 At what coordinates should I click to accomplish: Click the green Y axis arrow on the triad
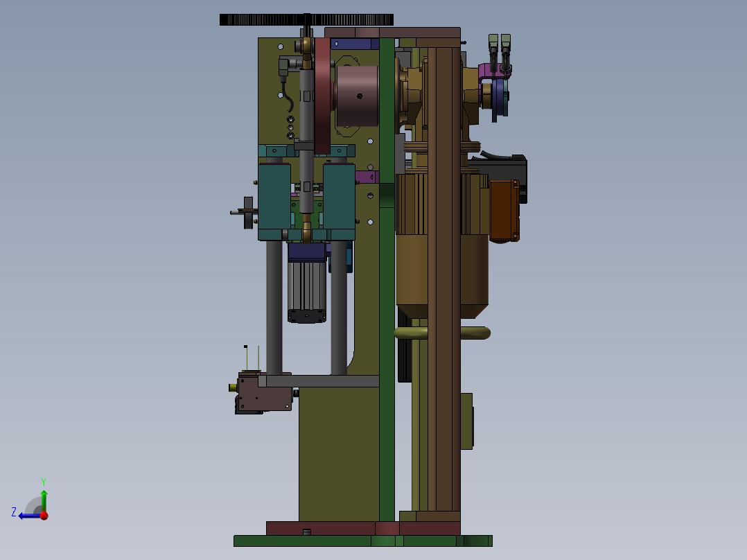point(44,500)
